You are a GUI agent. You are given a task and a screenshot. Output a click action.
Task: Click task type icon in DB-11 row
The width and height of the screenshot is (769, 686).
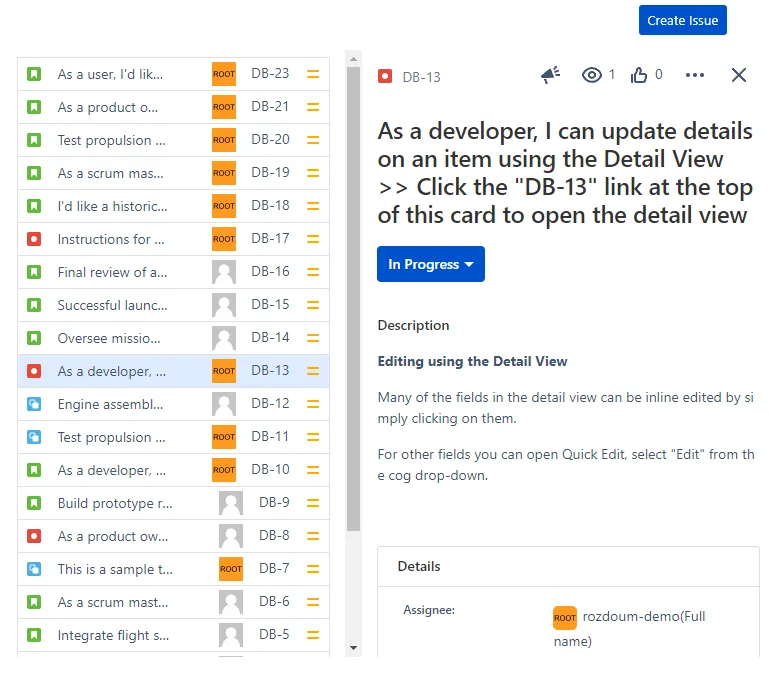coord(34,437)
